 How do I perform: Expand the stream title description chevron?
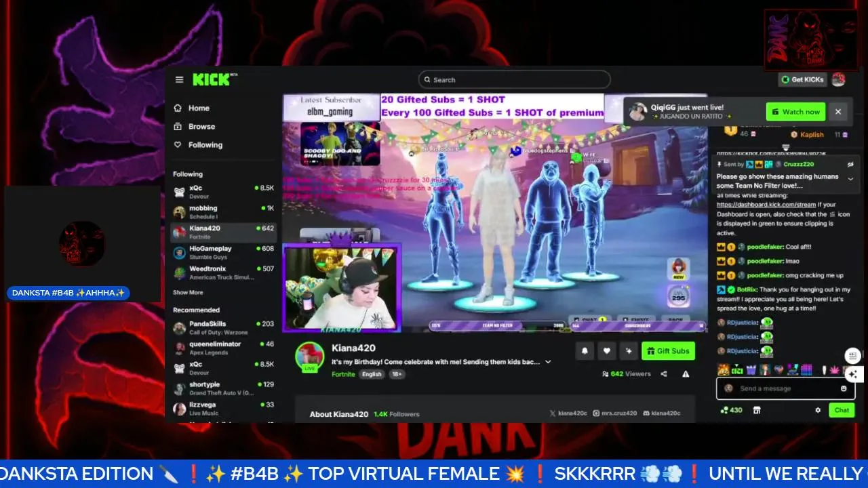[x=548, y=362]
